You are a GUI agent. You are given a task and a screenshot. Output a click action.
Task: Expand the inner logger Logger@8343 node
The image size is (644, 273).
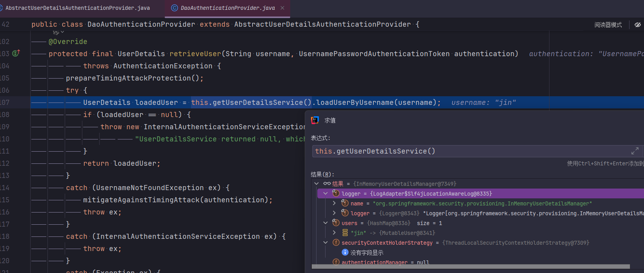point(334,213)
